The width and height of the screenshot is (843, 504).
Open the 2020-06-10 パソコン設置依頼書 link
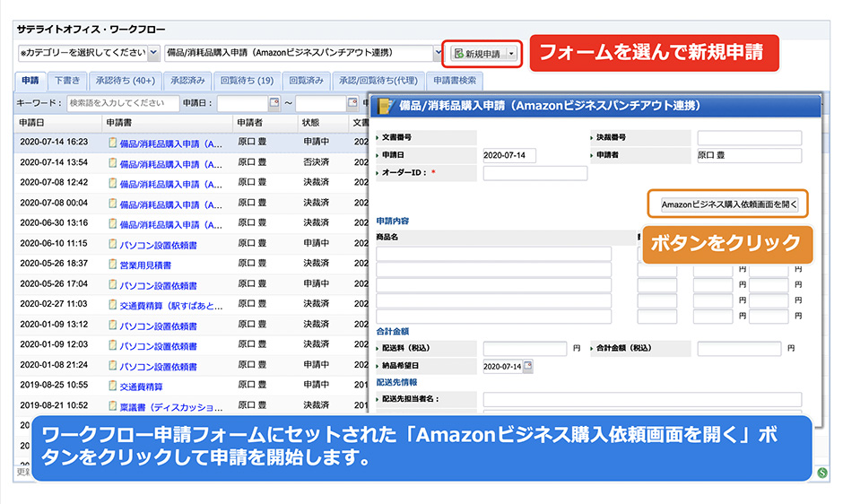pyautogui.click(x=158, y=245)
